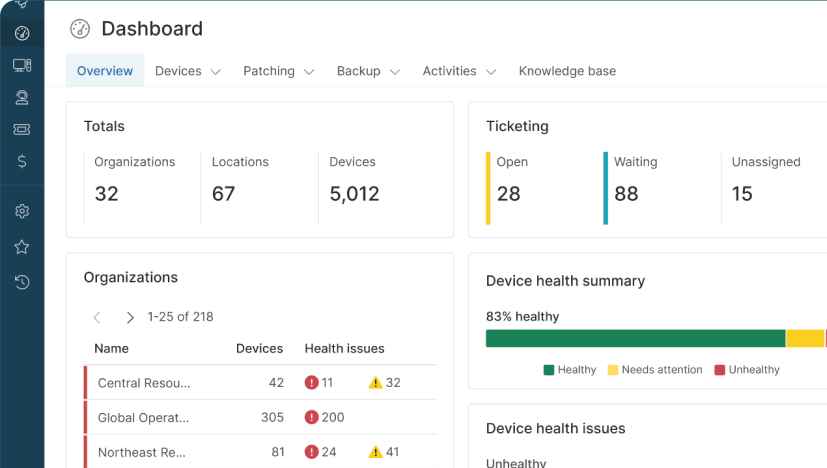Go to next organizations page arrow
Image resolution: width=827 pixels, height=468 pixels.
pyautogui.click(x=130, y=317)
